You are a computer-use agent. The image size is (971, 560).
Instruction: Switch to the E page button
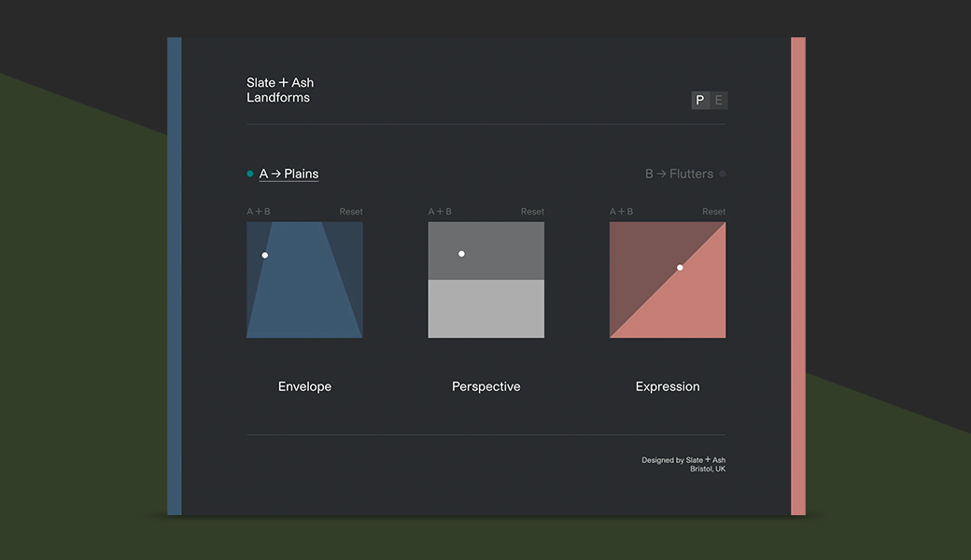pyautogui.click(x=718, y=100)
